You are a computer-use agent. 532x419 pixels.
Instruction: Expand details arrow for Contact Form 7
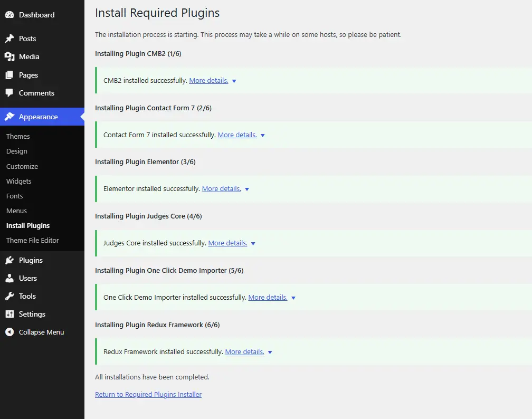coord(263,136)
